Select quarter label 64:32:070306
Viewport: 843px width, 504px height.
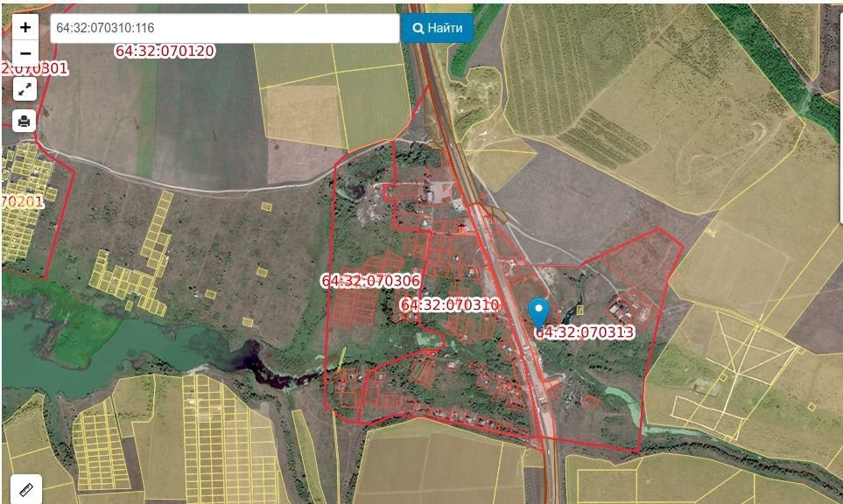click(370, 281)
